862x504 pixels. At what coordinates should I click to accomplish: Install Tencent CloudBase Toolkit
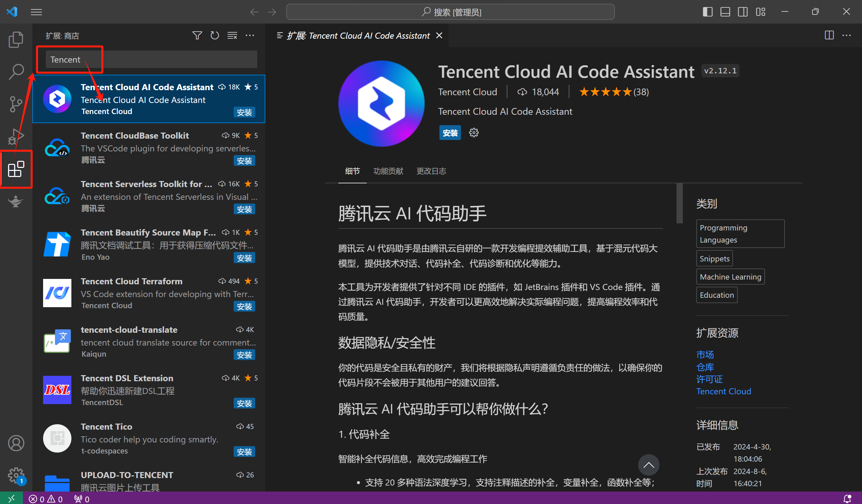pyautogui.click(x=244, y=160)
